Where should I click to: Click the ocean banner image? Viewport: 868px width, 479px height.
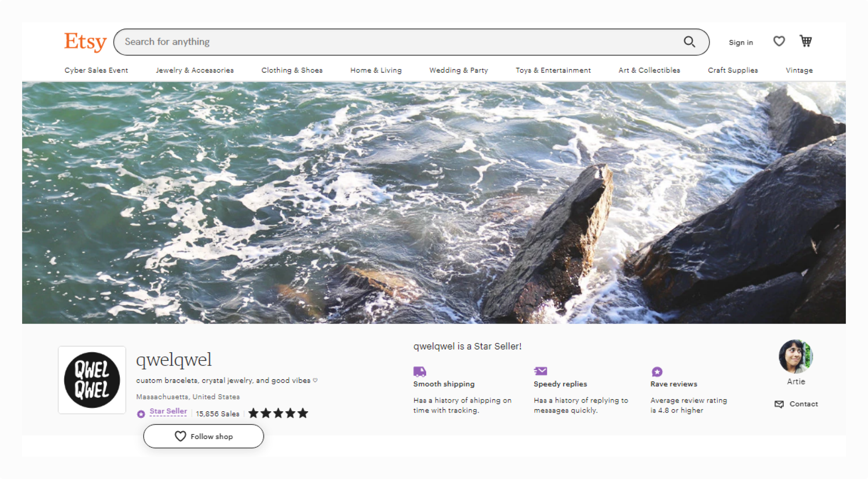point(434,203)
